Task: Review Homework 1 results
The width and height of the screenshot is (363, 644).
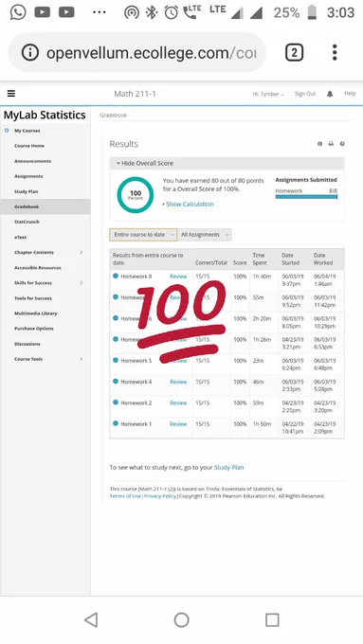Action: [x=178, y=424]
